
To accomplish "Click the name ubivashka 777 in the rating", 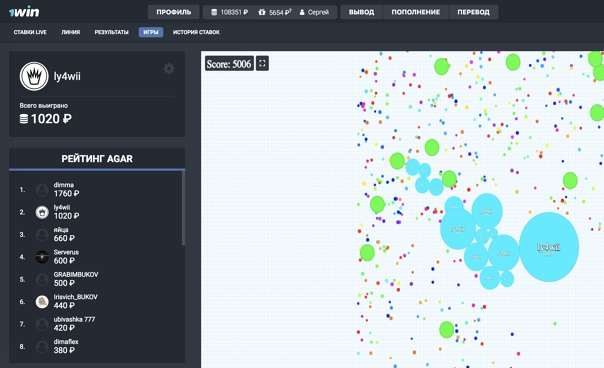I will pos(74,319).
